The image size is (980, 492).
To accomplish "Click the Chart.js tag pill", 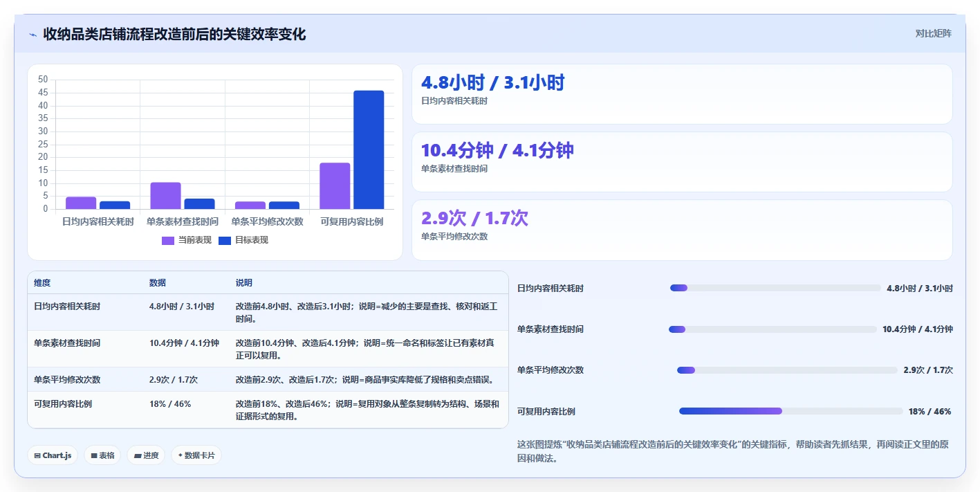I will [53, 455].
